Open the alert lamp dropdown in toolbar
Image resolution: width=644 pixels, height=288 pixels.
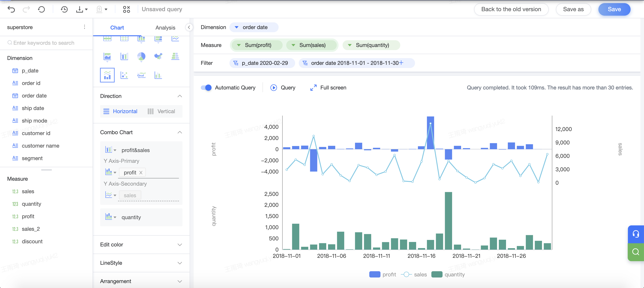point(102,9)
